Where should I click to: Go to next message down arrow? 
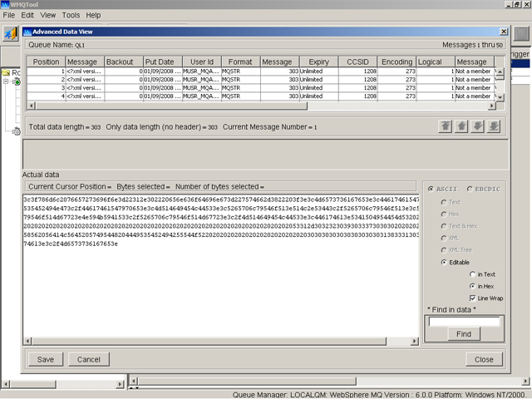tap(478, 126)
